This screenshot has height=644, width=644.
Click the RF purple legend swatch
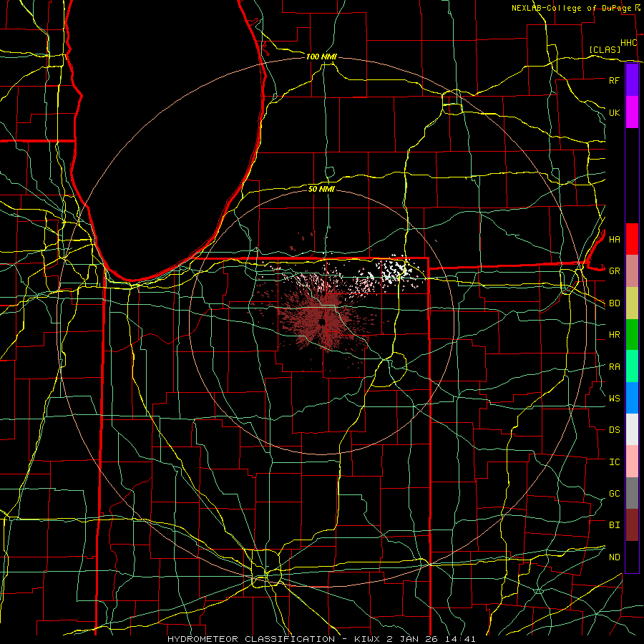click(x=632, y=79)
